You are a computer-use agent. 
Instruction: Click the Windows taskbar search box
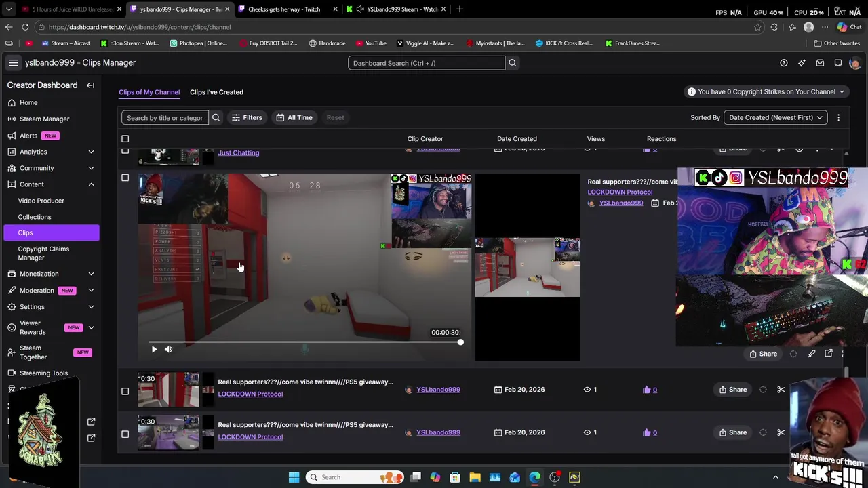pyautogui.click(x=356, y=477)
